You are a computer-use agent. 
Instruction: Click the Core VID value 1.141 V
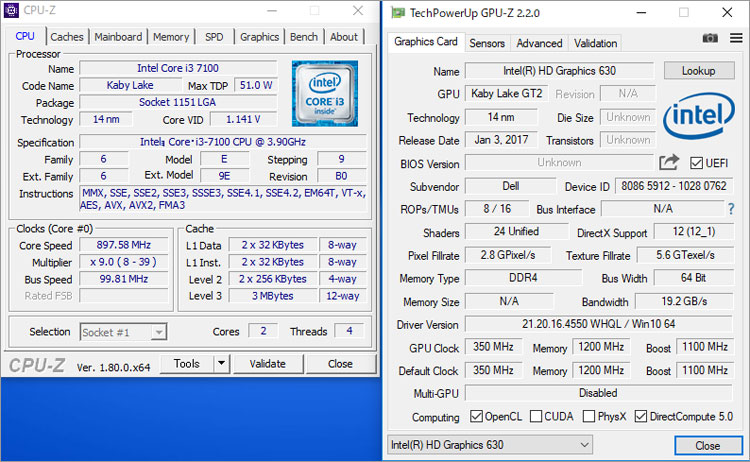243,119
